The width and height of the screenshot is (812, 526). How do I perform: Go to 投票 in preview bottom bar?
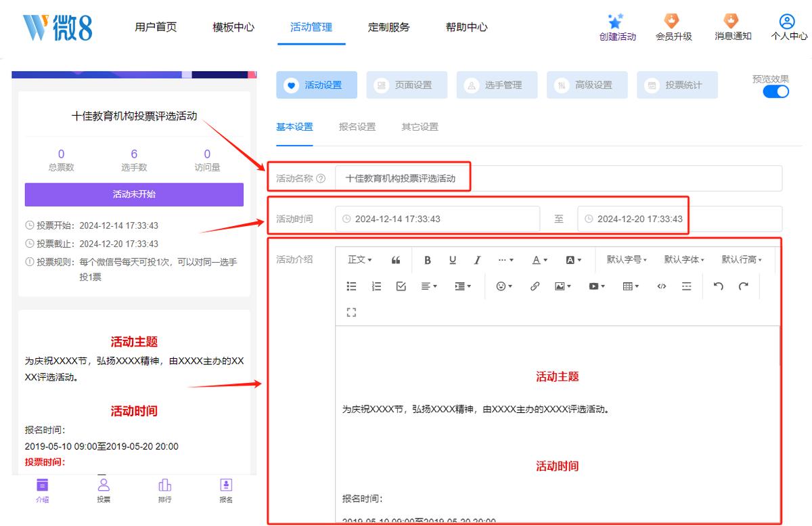[x=104, y=491]
